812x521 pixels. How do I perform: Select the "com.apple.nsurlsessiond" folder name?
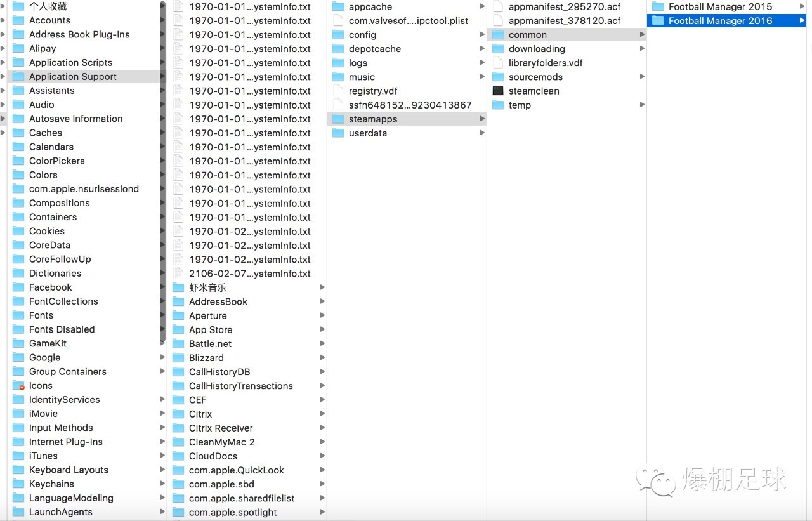pos(84,189)
